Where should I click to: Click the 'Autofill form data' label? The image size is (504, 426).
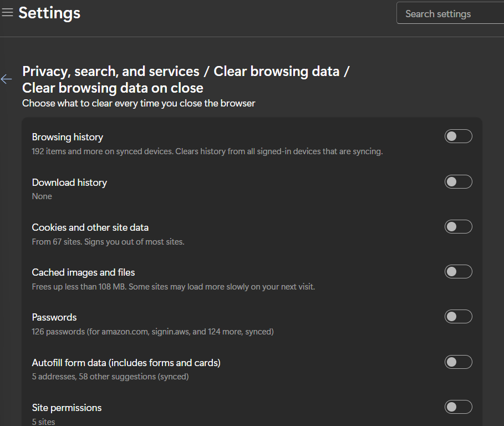click(x=126, y=363)
